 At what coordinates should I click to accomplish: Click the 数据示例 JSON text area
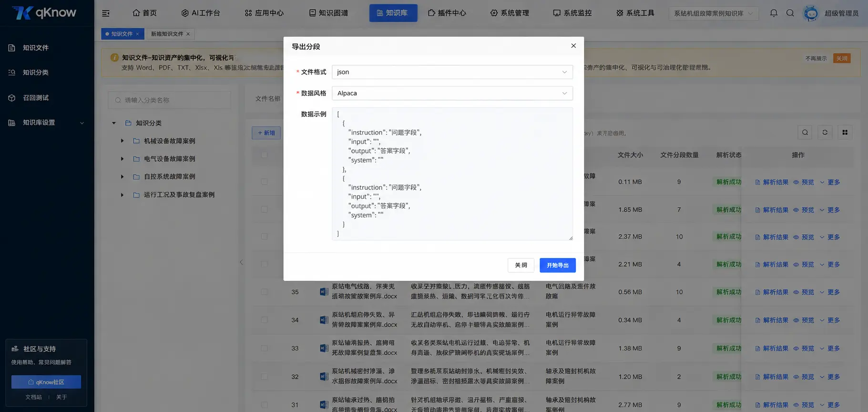(x=452, y=174)
